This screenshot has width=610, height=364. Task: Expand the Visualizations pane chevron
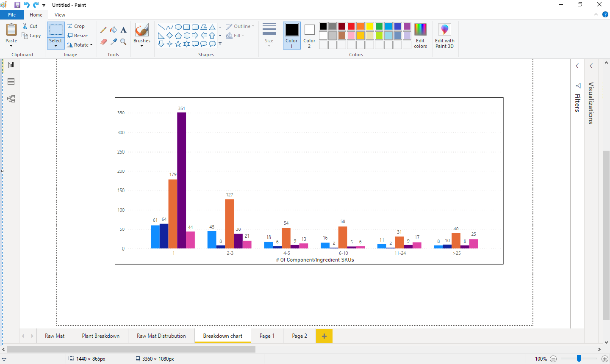point(591,66)
